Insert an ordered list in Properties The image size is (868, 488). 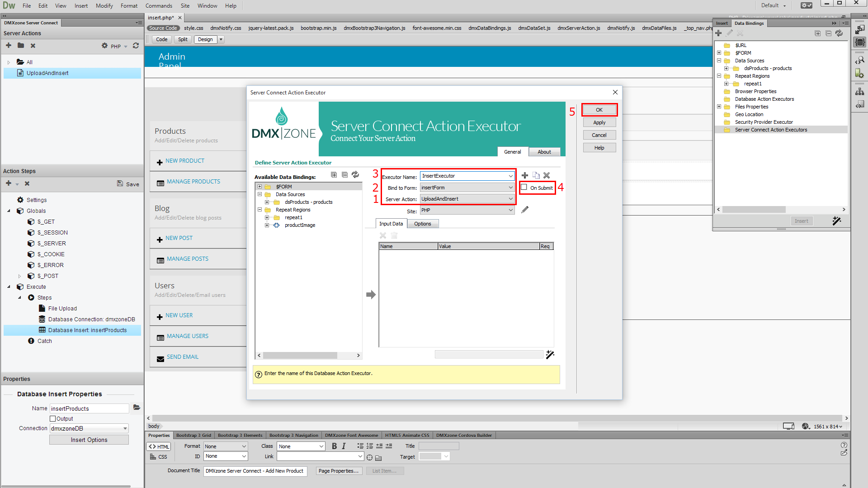coord(370,446)
